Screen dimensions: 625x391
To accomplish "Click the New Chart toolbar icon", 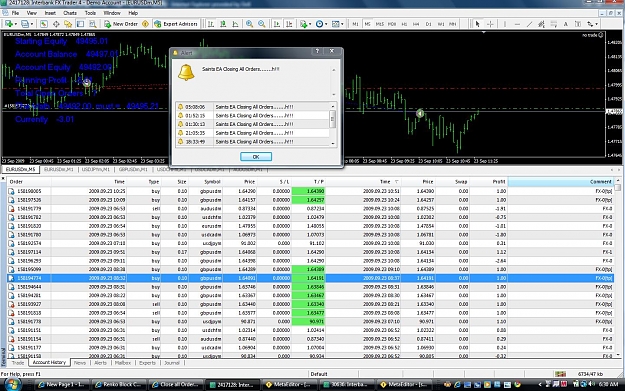I will click(x=8, y=24).
